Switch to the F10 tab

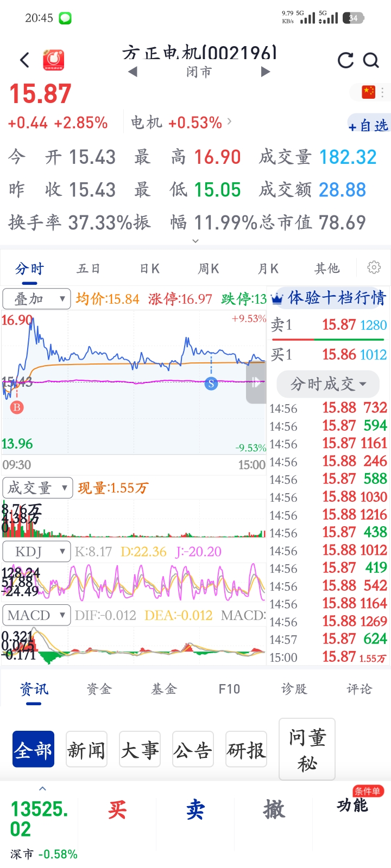click(x=229, y=689)
